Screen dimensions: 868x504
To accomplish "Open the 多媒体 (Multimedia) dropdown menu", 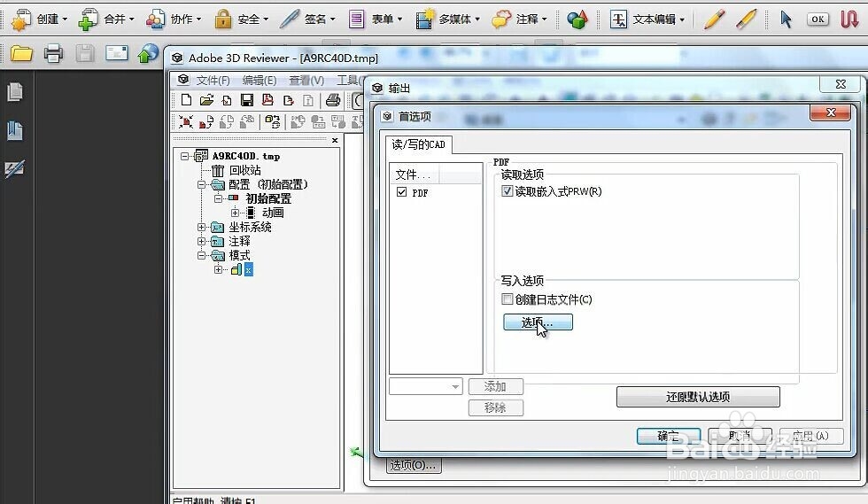I will pos(447,19).
